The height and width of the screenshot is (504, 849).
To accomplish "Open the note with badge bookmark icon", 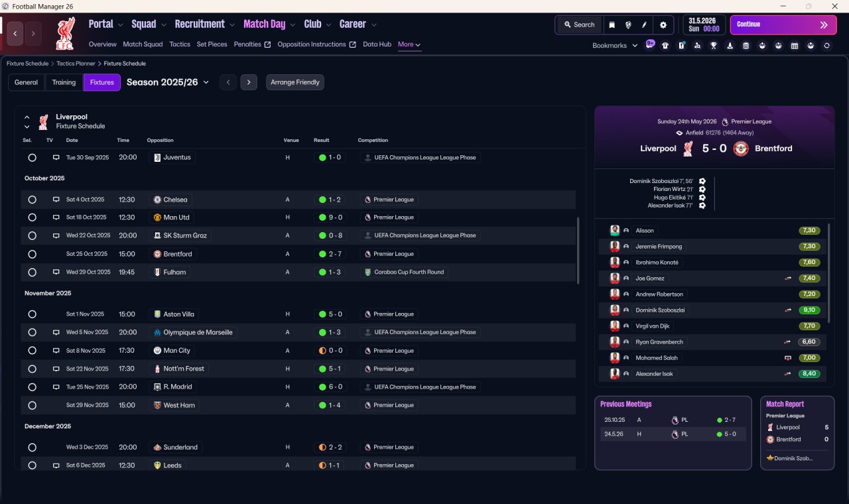I will 681,46.
